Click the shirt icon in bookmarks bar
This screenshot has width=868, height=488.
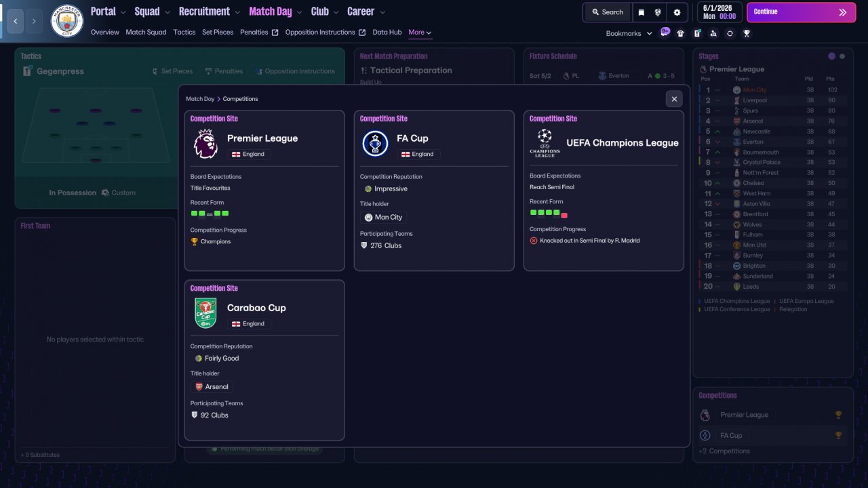tap(681, 33)
